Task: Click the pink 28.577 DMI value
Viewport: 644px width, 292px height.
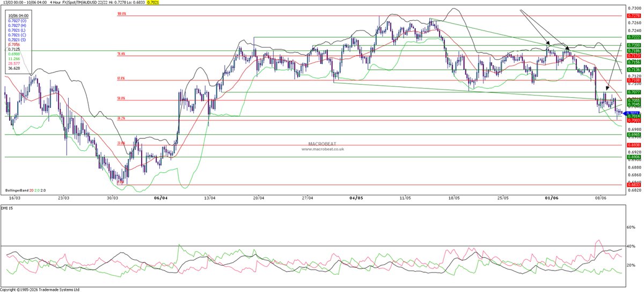Action: (x=13, y=64)
